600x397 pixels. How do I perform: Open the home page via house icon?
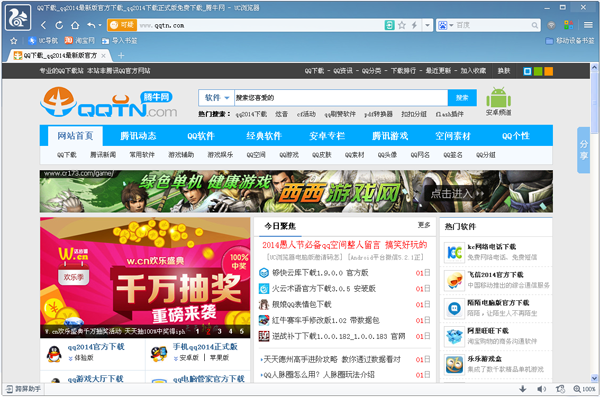coord(75,25)
